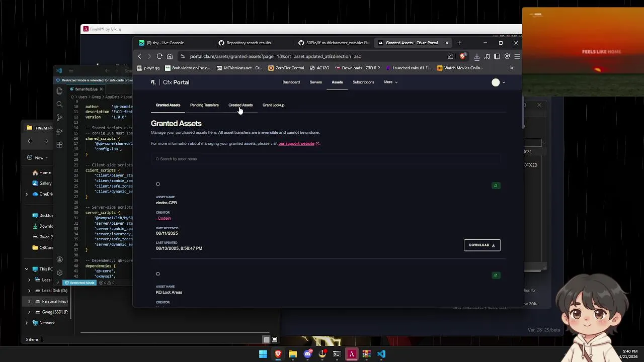This screenshot has height=362, width=644.
Task: Open the account dropdown arrow beside avatar
Action: [504, 82]
